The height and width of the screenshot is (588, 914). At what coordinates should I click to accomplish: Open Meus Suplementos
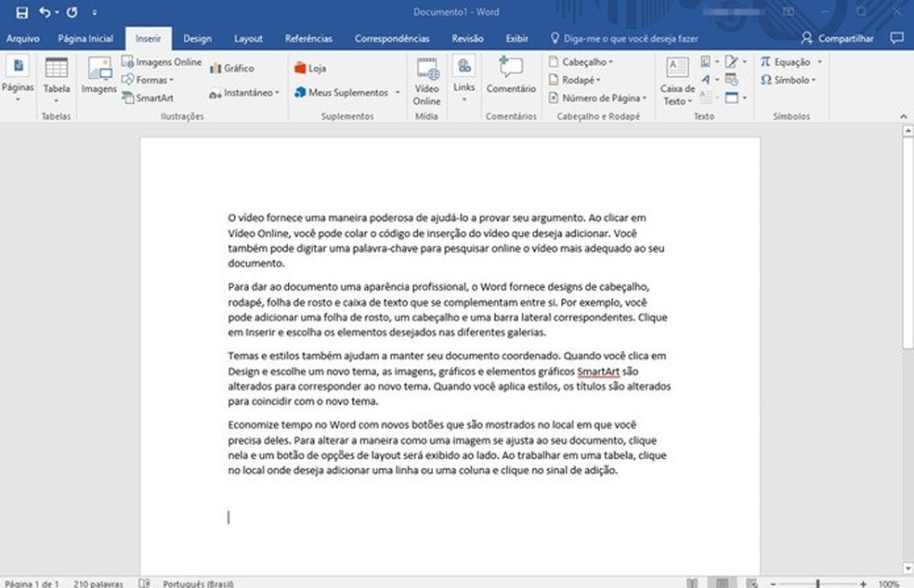point(344,92)
